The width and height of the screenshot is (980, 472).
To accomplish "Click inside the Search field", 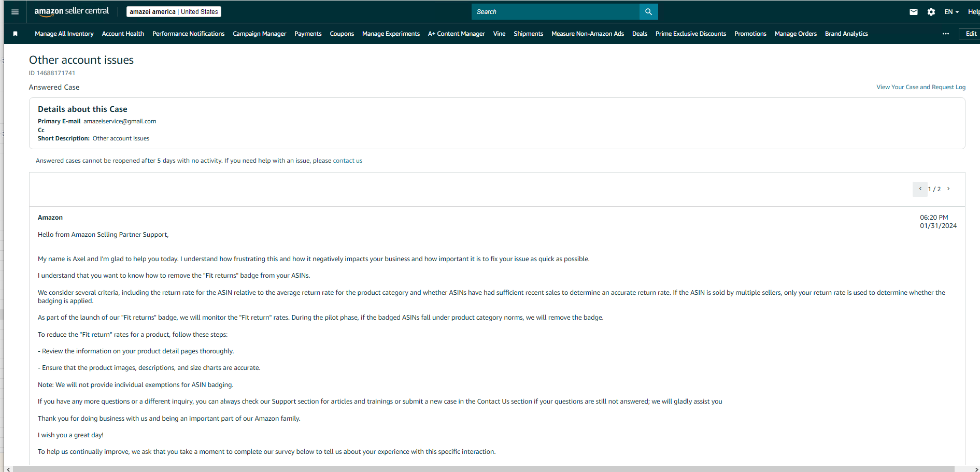I will pyautogui.click(x=556, y=11).
